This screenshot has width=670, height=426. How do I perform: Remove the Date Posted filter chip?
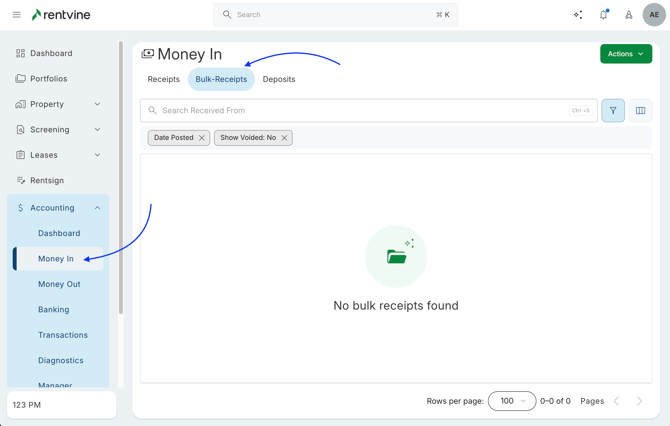pos(202,138)
